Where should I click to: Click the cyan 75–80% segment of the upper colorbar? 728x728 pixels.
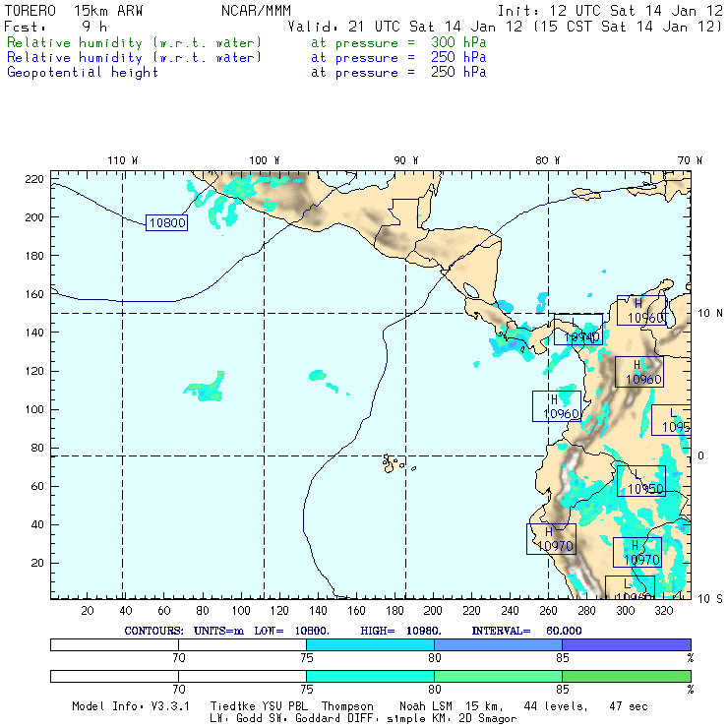pos(370,644)
